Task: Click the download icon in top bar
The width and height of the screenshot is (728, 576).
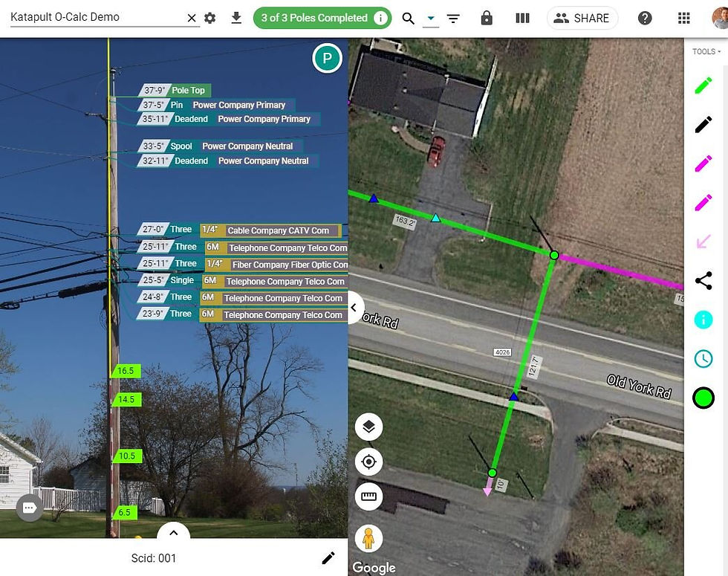Action: click(236, 18)
